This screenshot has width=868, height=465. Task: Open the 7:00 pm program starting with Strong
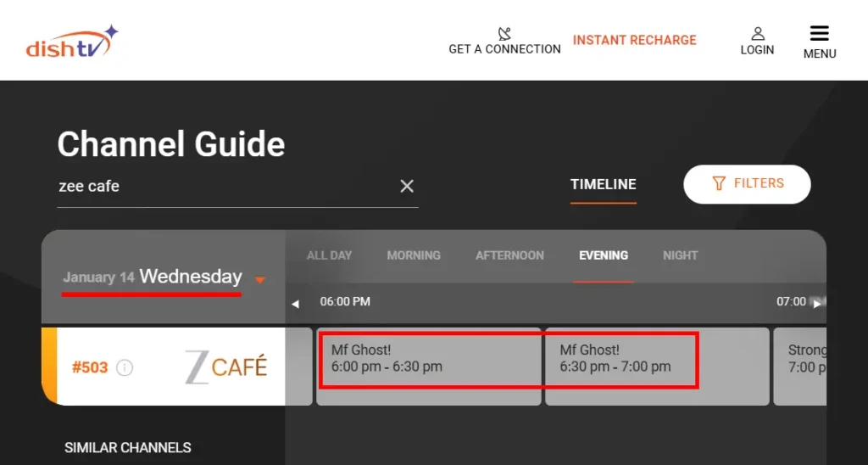[x=800, y=367]
